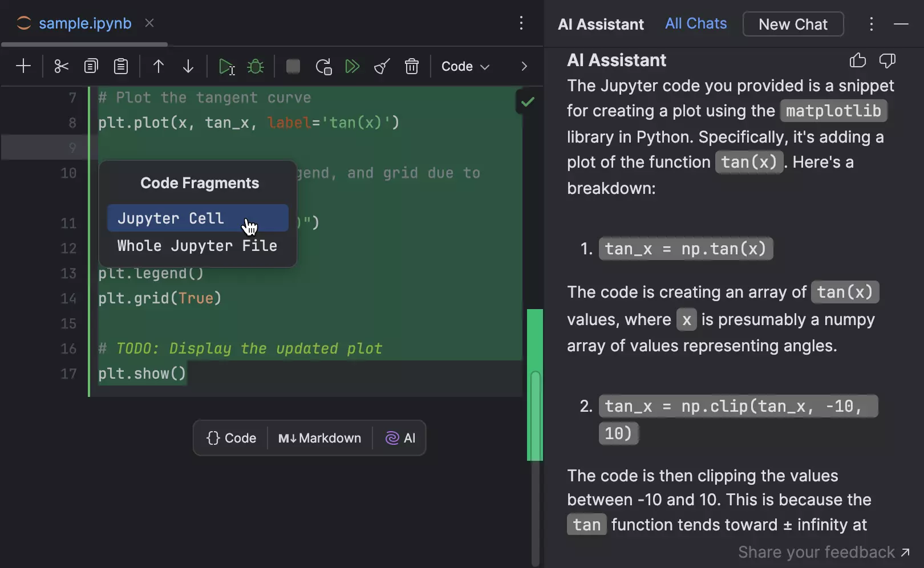The width and height of the screenshot is (924, 568).
Task: Move cell down with down arrow
Action: coord(188,66)
